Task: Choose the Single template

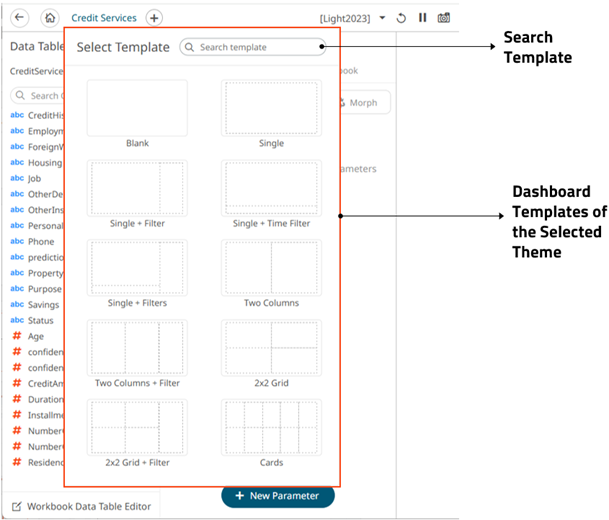Action: (x=271, y=108)
